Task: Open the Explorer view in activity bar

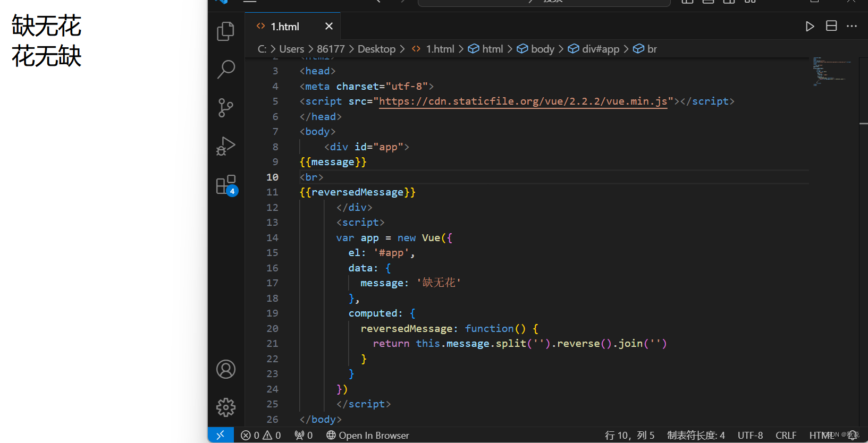Action: click(x=226, y=31)
